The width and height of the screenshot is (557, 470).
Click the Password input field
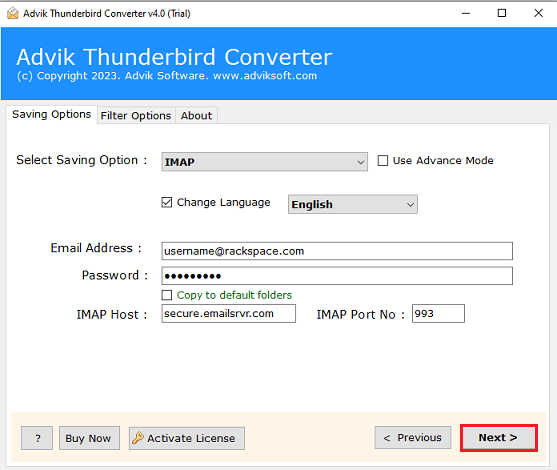pyautogui.click(x=337, y=276)
